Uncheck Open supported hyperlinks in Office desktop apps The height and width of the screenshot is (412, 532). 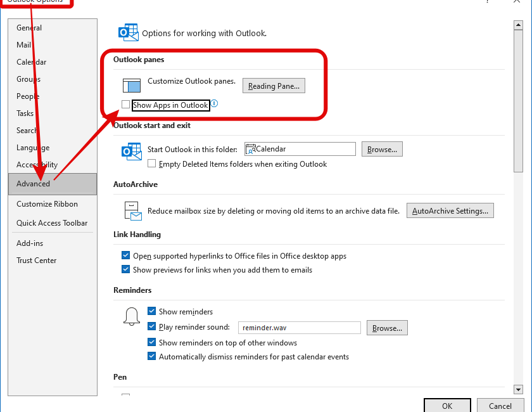[125, 255]
